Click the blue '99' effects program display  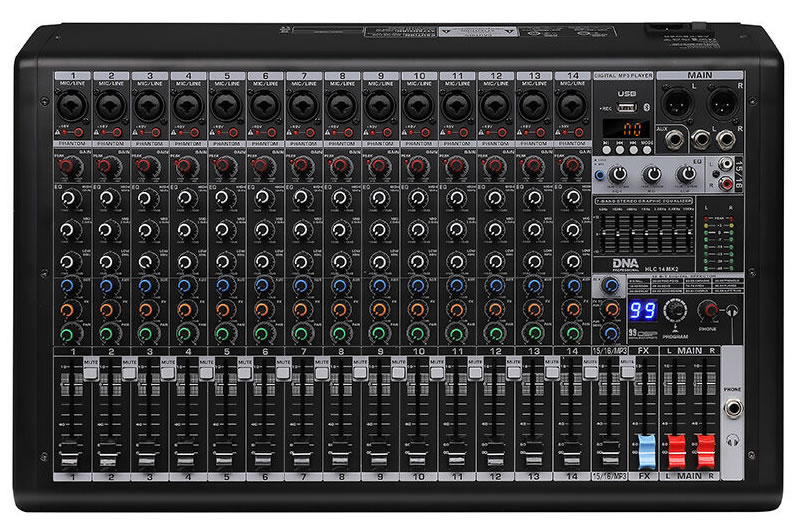coord(642,310)
